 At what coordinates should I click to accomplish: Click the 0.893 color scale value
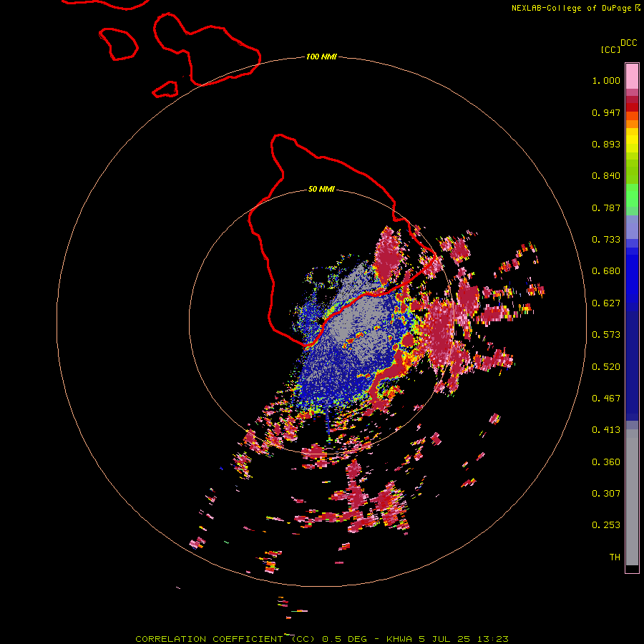[606, 144]
